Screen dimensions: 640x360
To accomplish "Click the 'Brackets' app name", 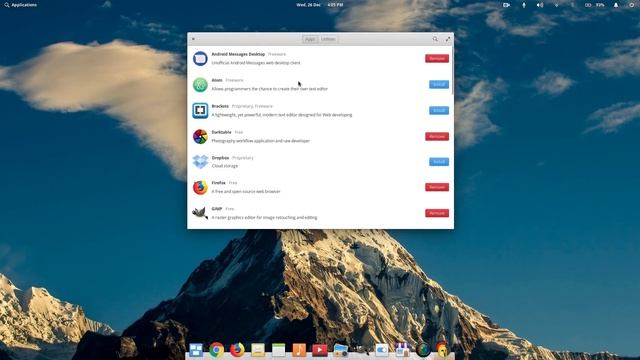I will tap(220, 106).
